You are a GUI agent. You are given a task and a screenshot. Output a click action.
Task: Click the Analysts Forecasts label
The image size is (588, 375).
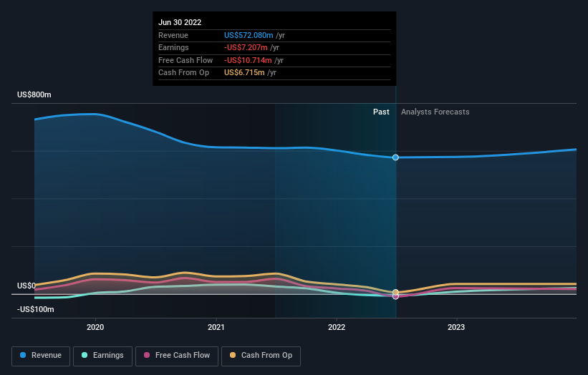435,112
